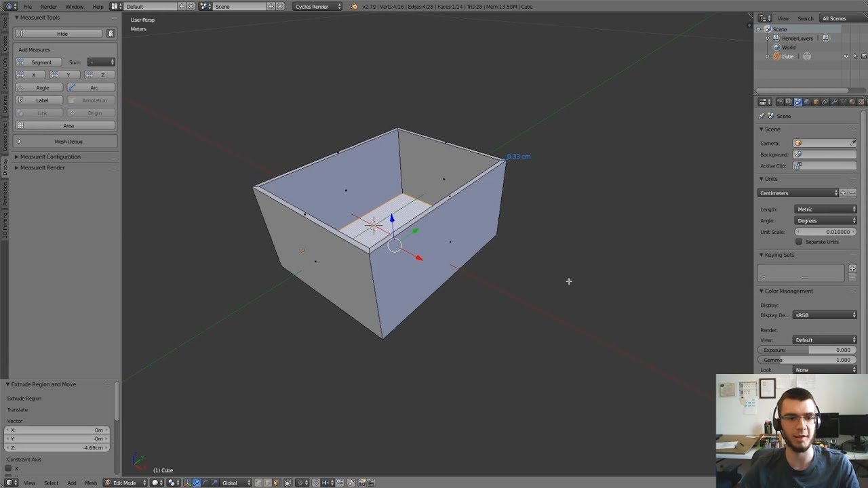868x488 pixels.
Task: Click the Blender logo in the info header
Action: pos(353,7)
